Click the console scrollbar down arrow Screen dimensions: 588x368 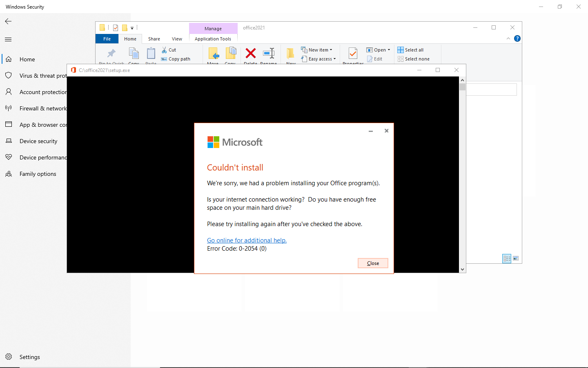462,269
